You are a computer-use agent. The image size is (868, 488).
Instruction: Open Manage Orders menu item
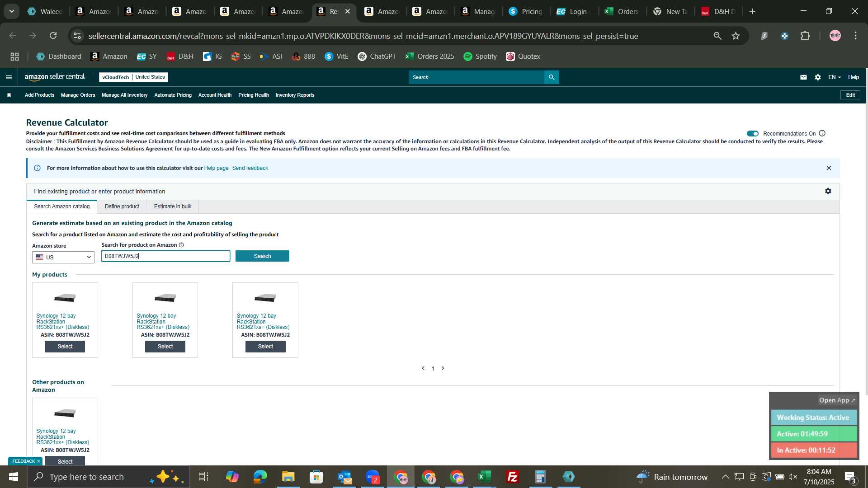coord(78,95)
